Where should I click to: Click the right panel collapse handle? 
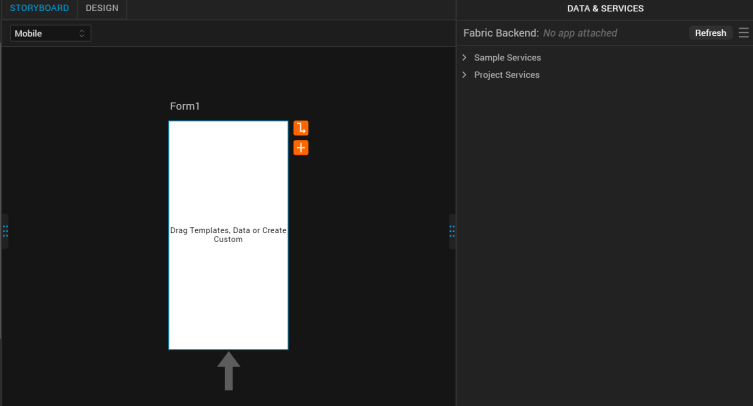tap(452, 231)
